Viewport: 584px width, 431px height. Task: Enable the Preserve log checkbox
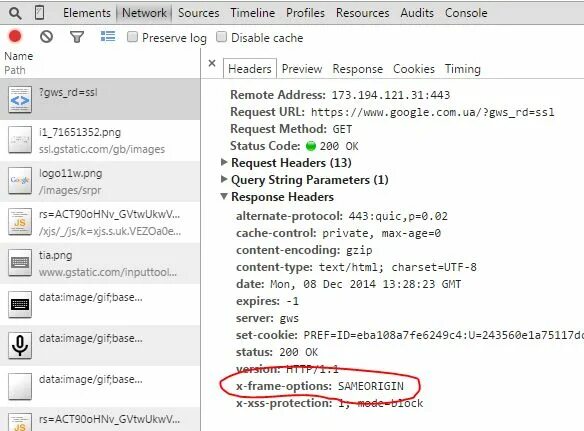click(132, 37)
